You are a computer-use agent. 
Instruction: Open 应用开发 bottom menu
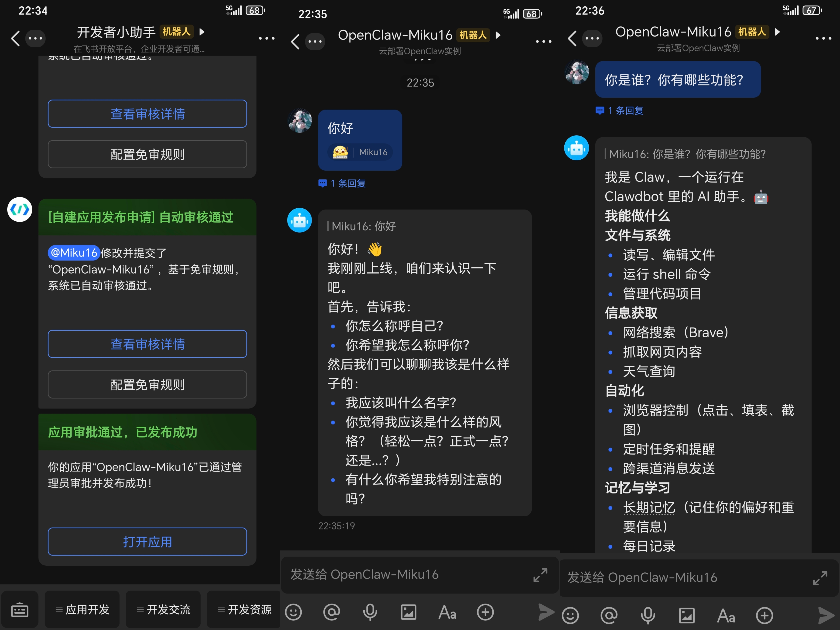tap(82, 609)
